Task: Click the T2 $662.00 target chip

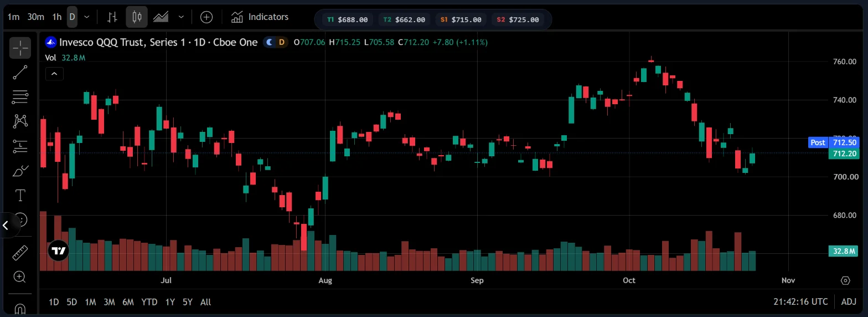Action: click(405, 19)
